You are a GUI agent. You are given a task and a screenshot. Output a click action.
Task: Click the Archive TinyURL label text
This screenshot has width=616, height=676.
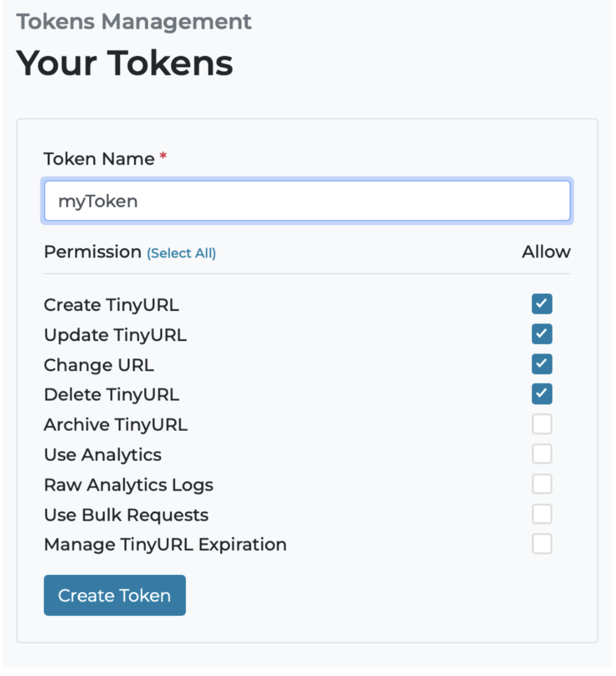tap(115, 424)
